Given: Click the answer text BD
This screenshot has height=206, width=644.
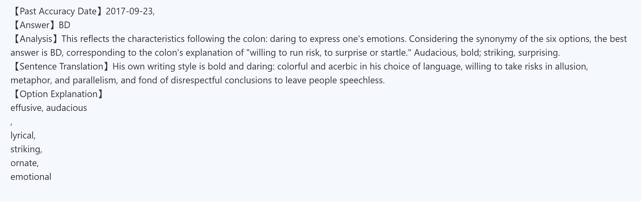Looking at the screenshot, I should point(64,25).
